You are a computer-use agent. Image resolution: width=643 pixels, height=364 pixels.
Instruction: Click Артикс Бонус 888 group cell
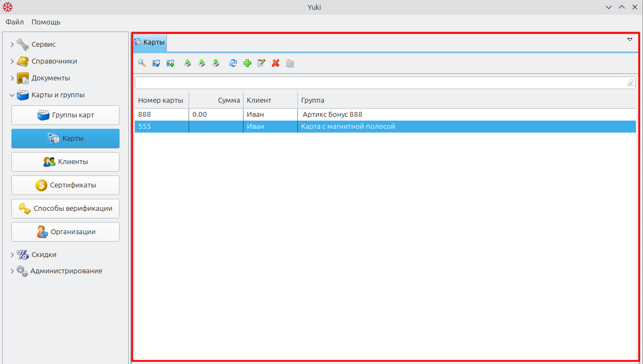(x=467, y=115)
